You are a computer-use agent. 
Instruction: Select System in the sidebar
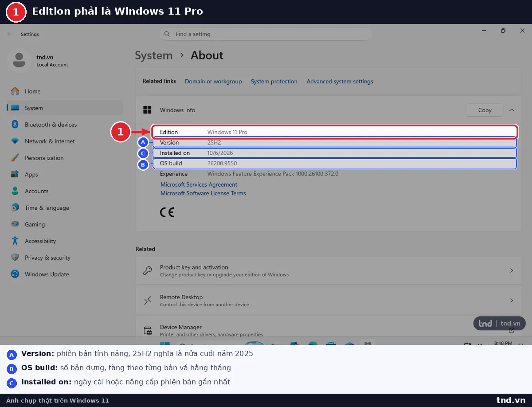click(65, 108)
